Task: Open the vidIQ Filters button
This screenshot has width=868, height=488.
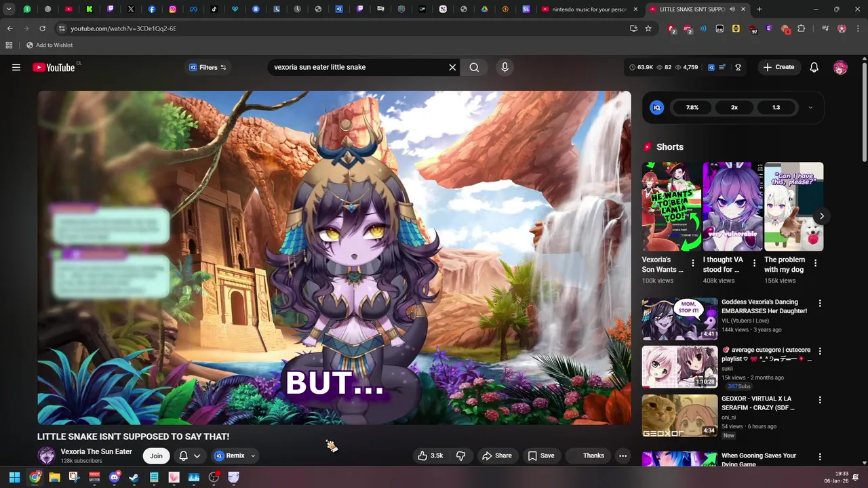Action: (207, 67)
